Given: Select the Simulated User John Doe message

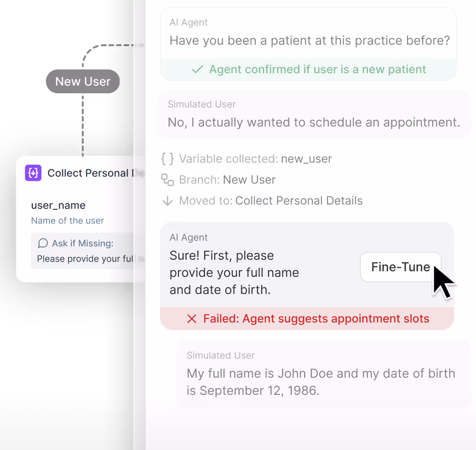Looking at the screenshot, I should [324, 374].
